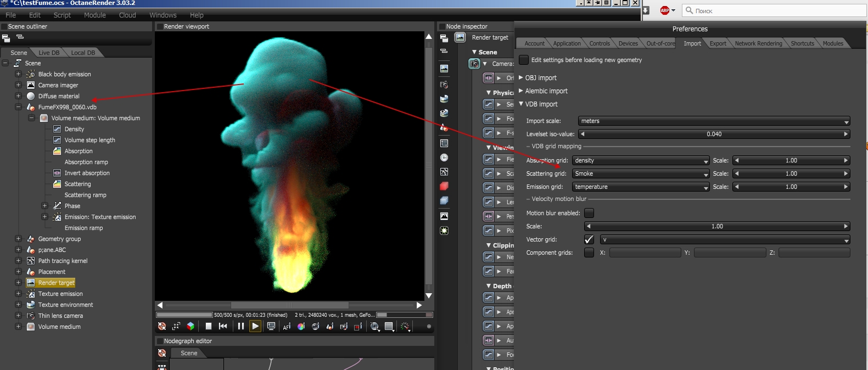Open the Script menu
The image size is (868, 370).
click(62, 15)
